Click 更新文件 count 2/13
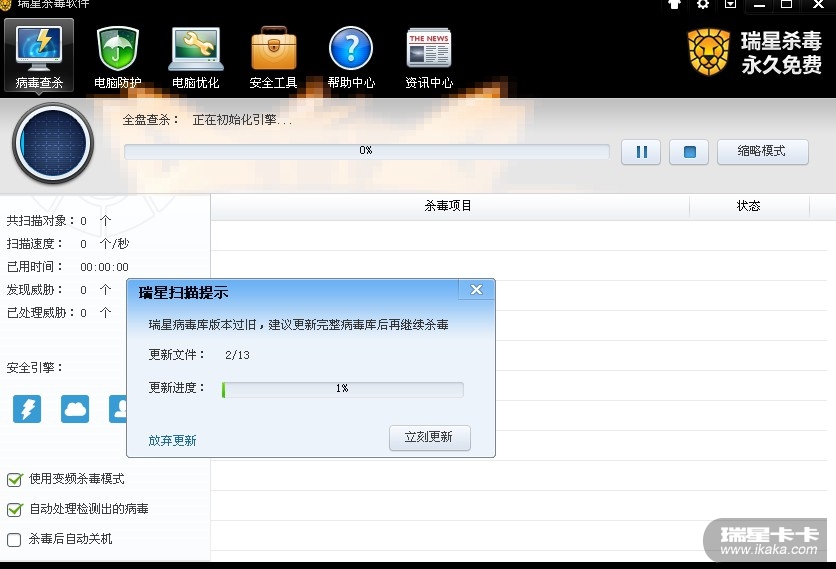This screenshot has width=836, height=569. 237,355
